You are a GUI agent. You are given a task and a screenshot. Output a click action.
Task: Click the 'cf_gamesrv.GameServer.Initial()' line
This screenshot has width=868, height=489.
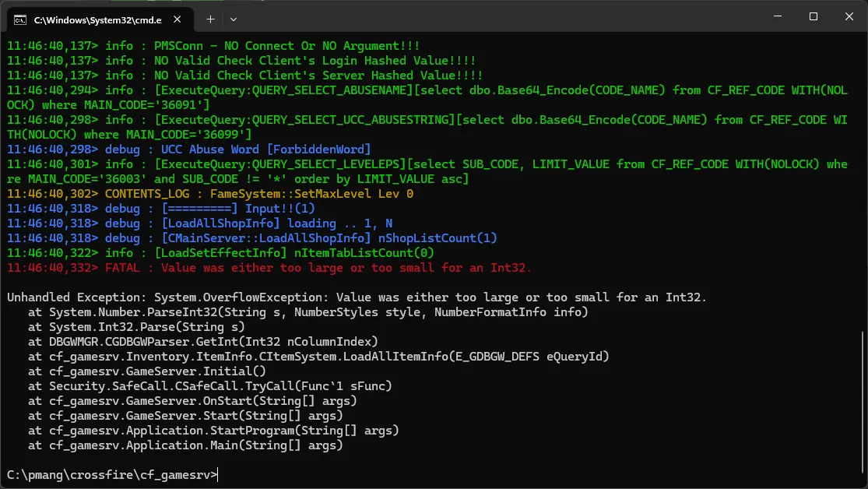tap(146, 371)
